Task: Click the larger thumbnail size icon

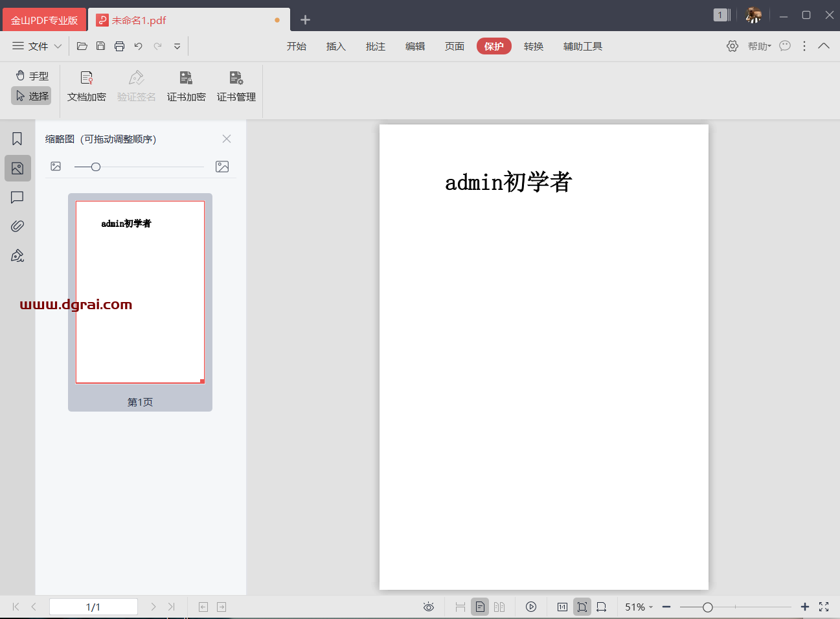Action: 222,167
